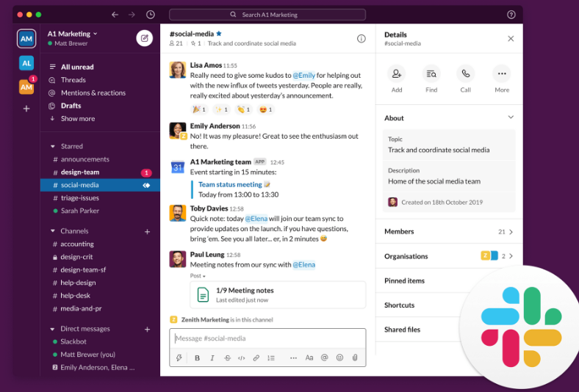Go back with the left arrow

(115, 15)
